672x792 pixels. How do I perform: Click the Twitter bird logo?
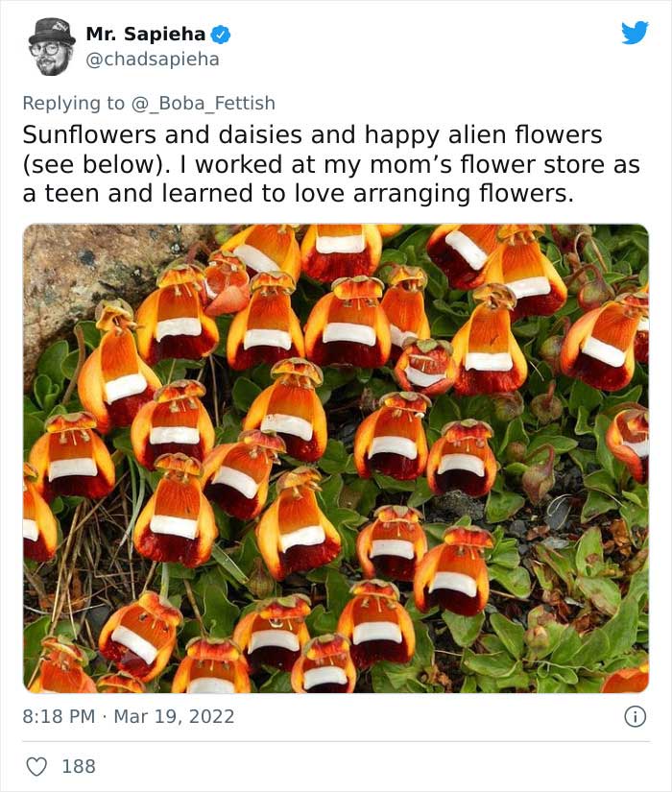(x=636, y=33)
